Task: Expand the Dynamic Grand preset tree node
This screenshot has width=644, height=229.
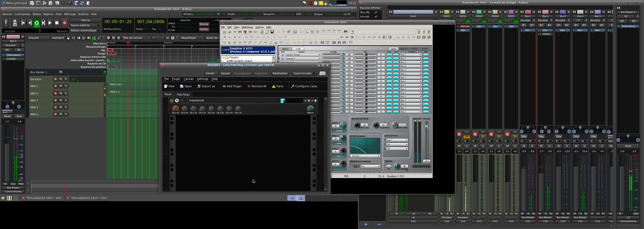Action: click(227, 61)
